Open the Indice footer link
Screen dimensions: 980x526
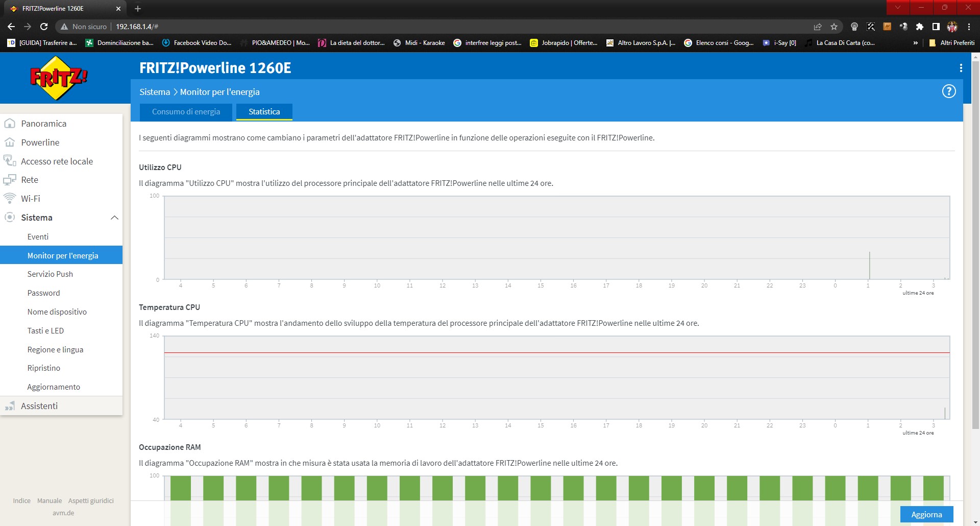coord(21,500)
